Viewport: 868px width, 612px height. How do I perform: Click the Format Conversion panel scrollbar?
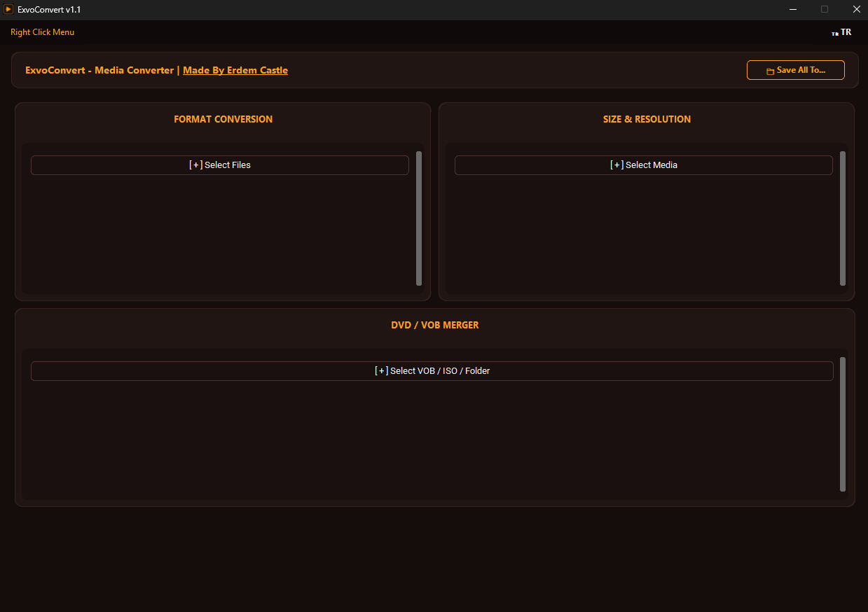click(419, 218)
